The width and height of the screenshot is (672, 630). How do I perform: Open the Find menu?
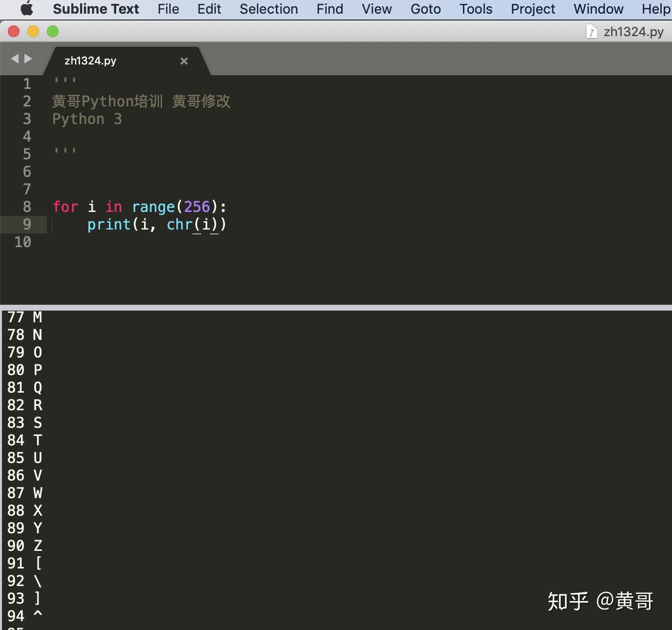[329, 9]
